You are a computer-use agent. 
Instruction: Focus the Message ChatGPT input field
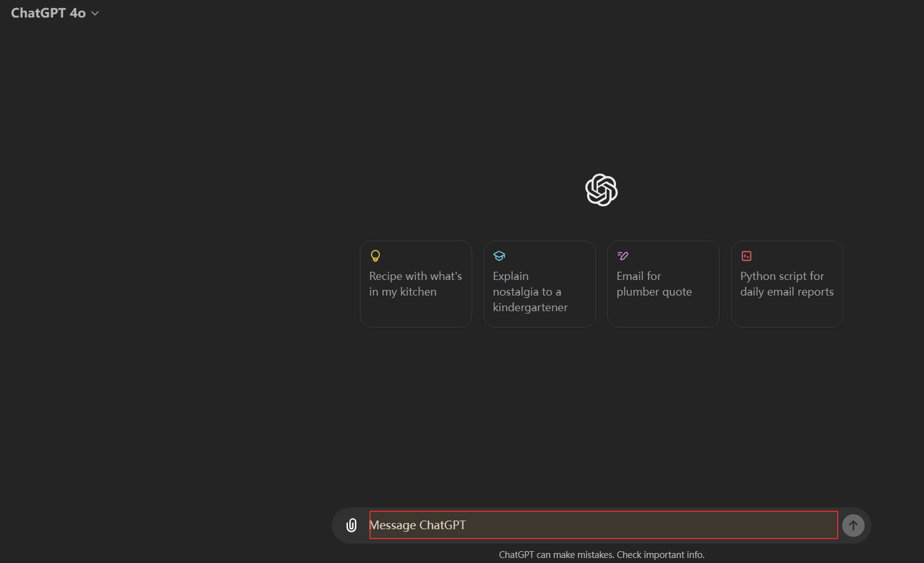(604, 525)
